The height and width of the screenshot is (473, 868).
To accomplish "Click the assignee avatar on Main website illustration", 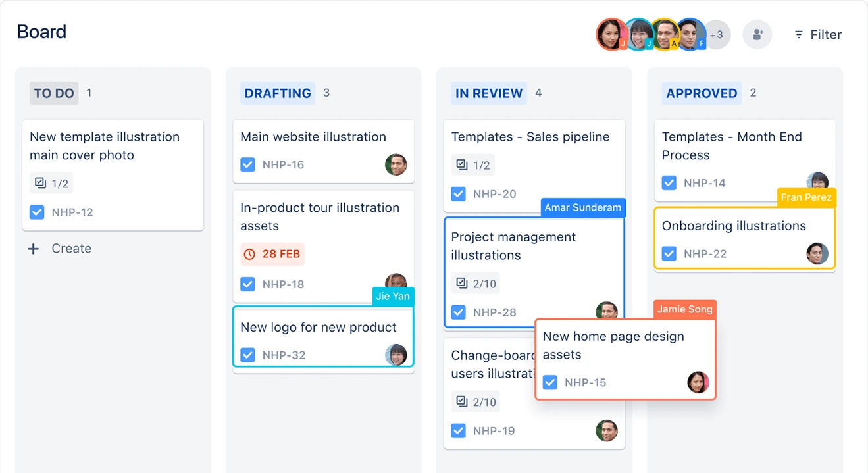I will click(x=396, y=164).
